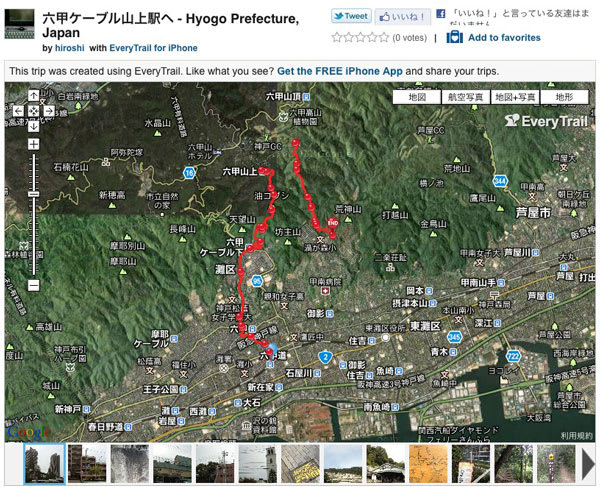This screenshot has height=487, width=600.
Task: Click the route 344 road badge
Action: point(500,181)
